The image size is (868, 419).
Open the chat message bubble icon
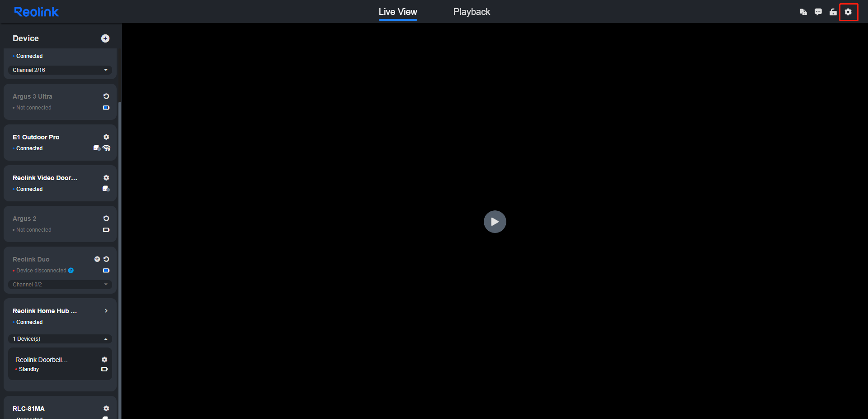tap(818, 12)
